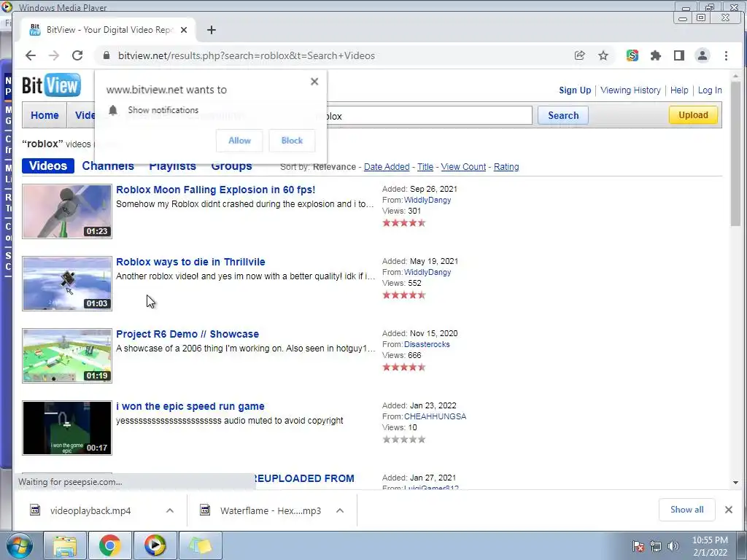Open Chrome's three-dot menu
The height and width of the screenshot is (560, 747).
point(726,55)
